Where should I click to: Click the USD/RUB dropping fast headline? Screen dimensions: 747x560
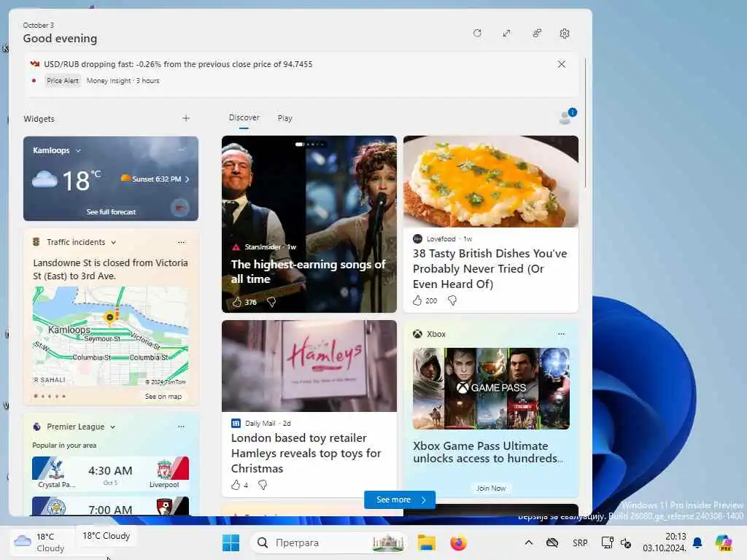178,64
